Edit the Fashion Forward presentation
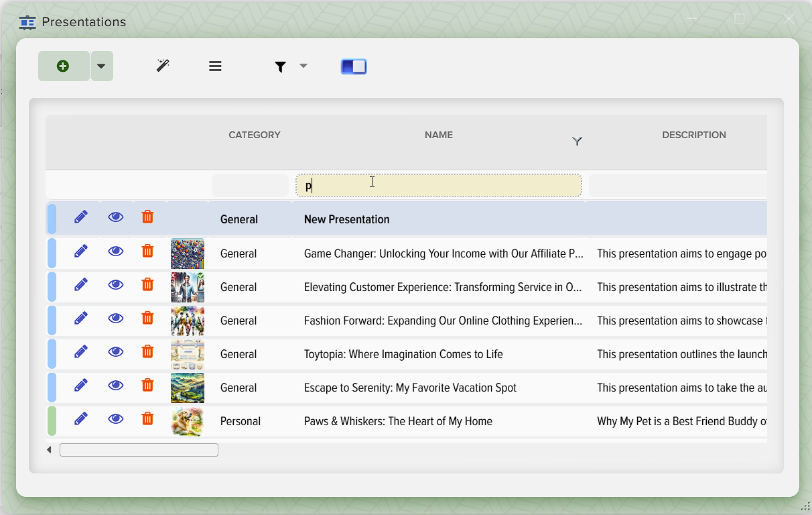Image resolution: width=812 pixels, height=515 pixels. [81, 319]
